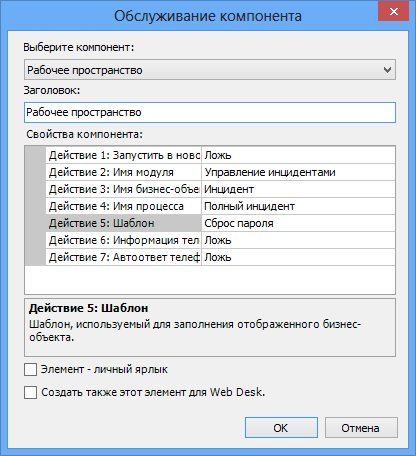
Task: Enable Создать также этот элемент для Web Desk
Action: pyautogui.click(x=30, y=392)
